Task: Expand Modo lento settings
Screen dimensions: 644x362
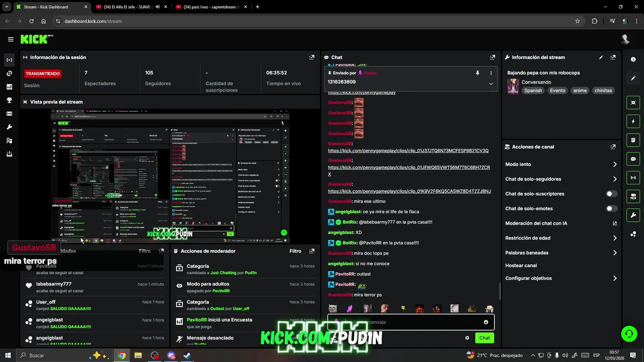Action: pyautogui.click(x=615, y=164)
